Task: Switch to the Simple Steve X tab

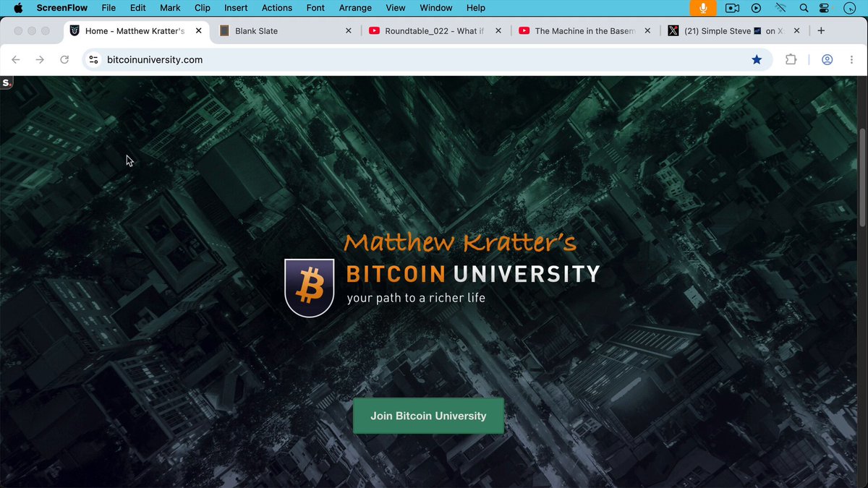Action: (x=736, y=31)
